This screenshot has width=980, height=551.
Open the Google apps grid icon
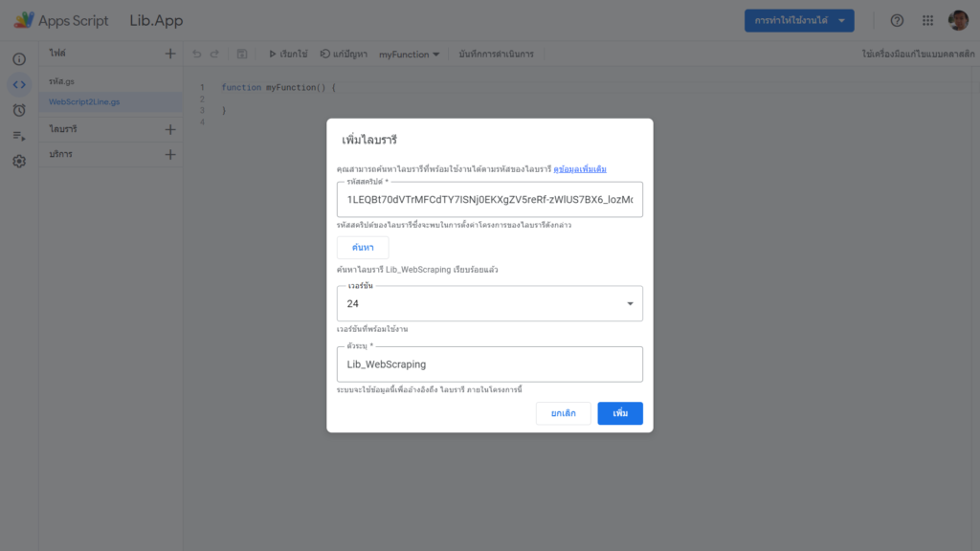927,21
